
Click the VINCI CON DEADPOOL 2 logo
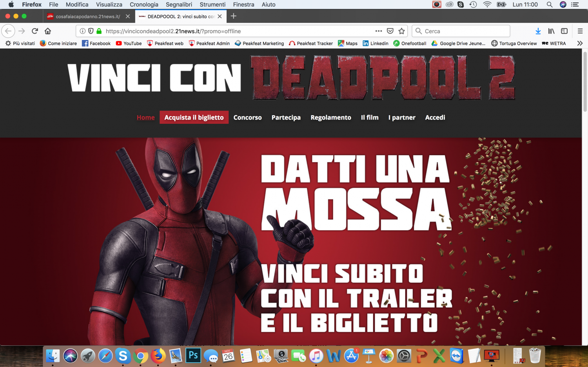coord(291,78)
